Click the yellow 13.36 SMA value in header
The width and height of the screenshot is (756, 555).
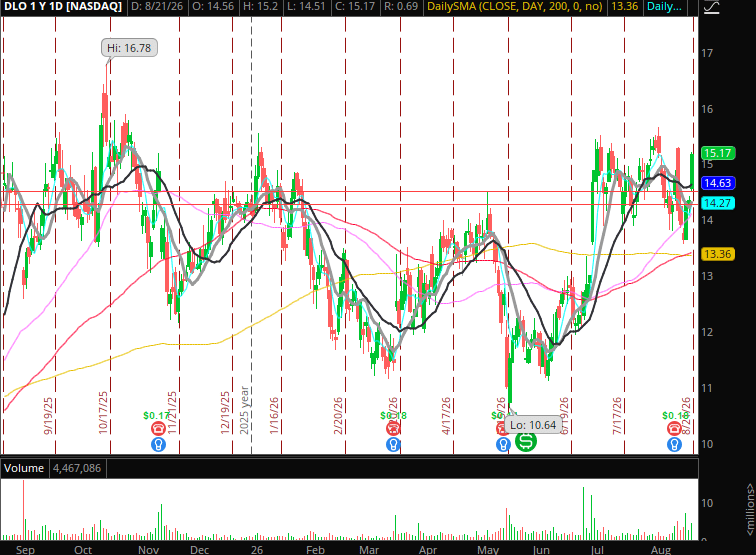coord(624,7)
